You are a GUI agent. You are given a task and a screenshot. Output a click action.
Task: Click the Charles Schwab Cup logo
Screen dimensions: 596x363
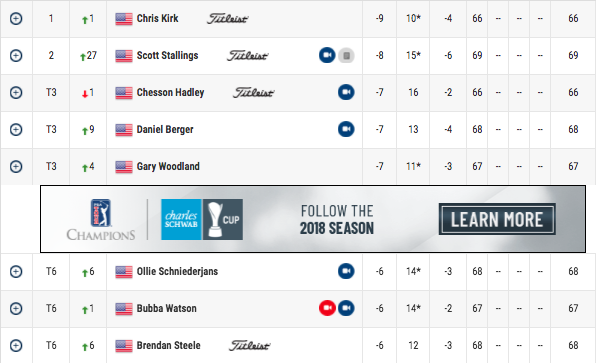202,219
